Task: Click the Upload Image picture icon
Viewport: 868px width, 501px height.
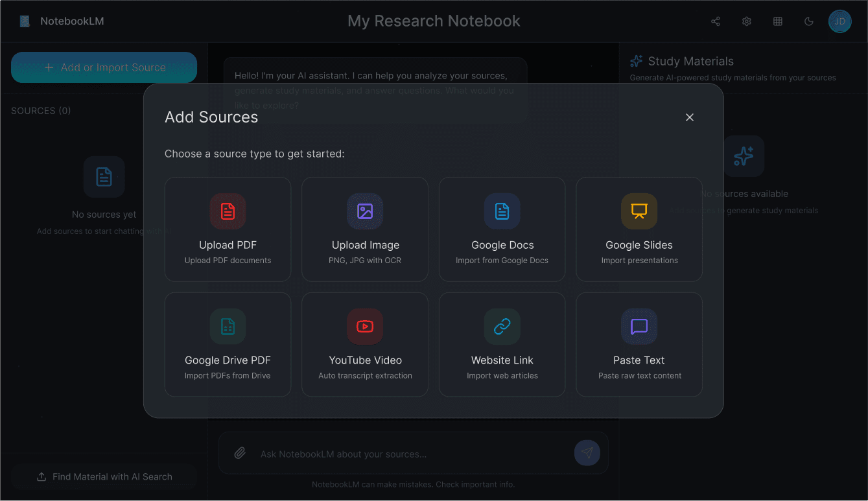Action: 365,211
